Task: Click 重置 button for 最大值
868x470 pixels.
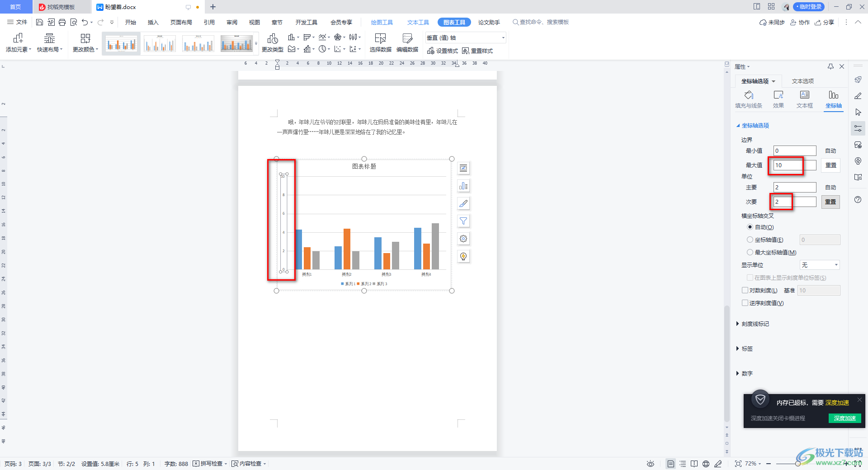Action: 831,165
